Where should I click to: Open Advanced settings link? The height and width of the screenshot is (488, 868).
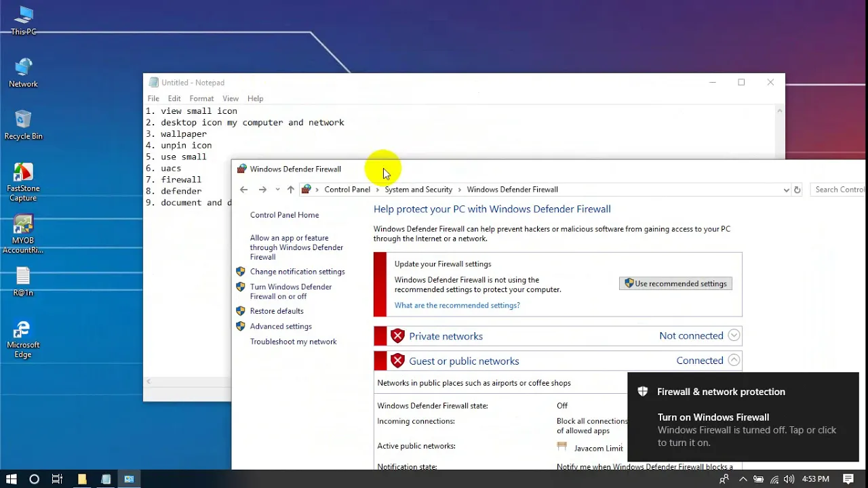pyautogui.click(x=280, y=327)
